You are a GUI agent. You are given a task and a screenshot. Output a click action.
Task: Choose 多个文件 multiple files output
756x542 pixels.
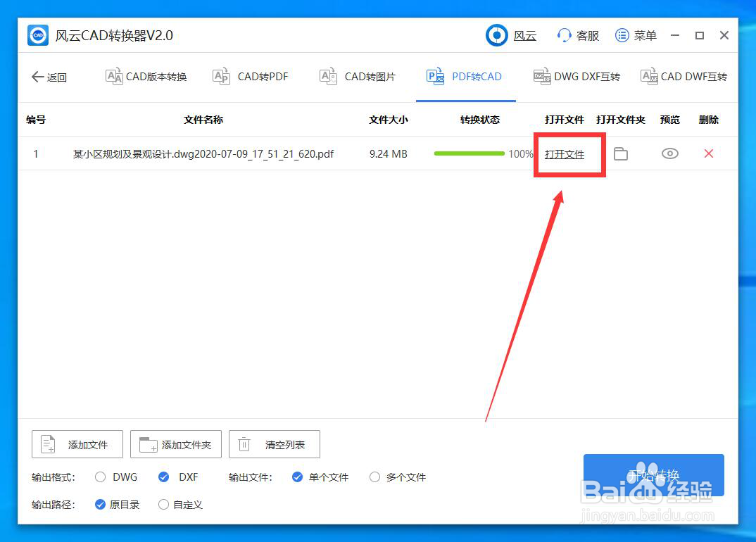pyautogui.click(x=374, y=477)
